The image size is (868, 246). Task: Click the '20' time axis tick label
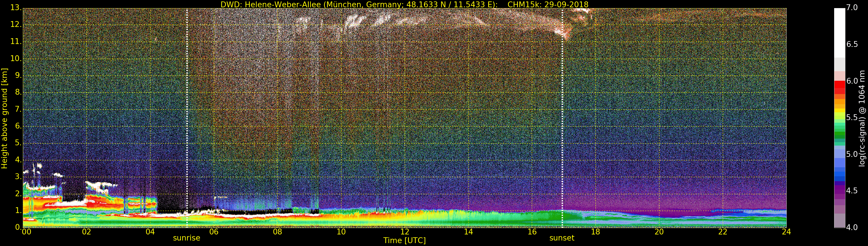coord(659,232)
